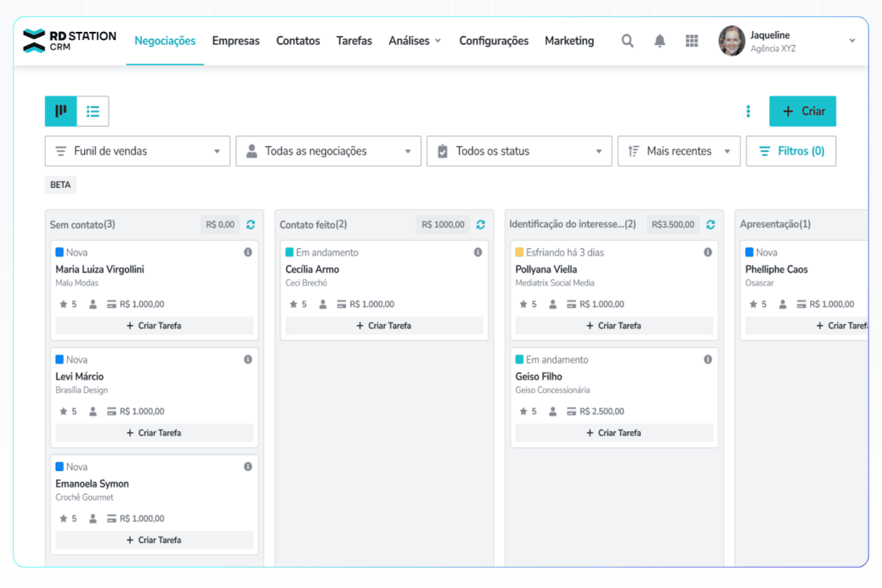Refresh the Contato feito column
The image size is (882, 588).
(x=481, y=224)
